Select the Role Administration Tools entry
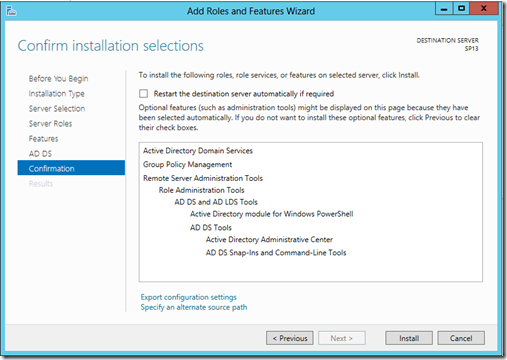The width and height of the screenshot is (507, 360). (x=202, y=190)
